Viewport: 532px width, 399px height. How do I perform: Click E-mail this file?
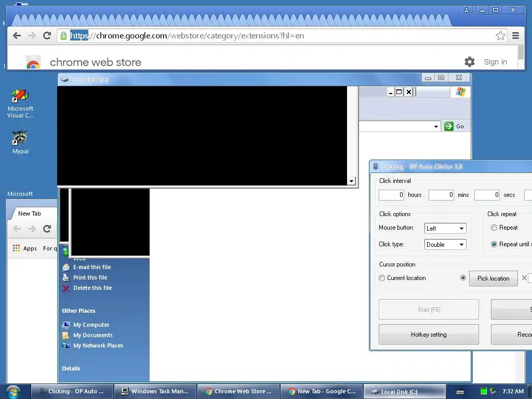pos(87,268)
